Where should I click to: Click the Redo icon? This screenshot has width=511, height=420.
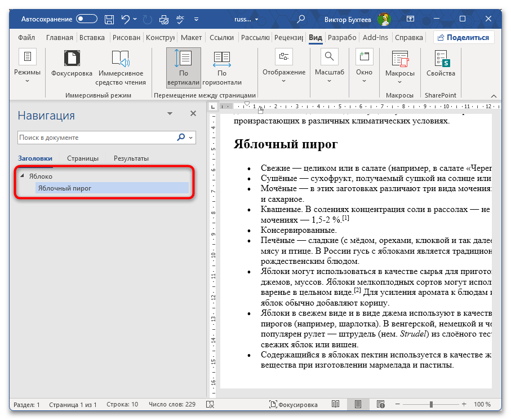pyautogui.click(x=147, y=20)
